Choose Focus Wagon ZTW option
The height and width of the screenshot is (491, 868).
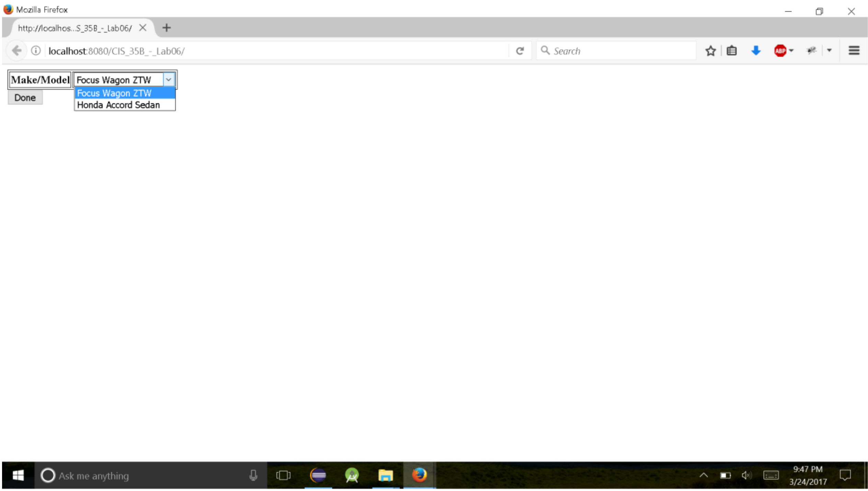114,93
